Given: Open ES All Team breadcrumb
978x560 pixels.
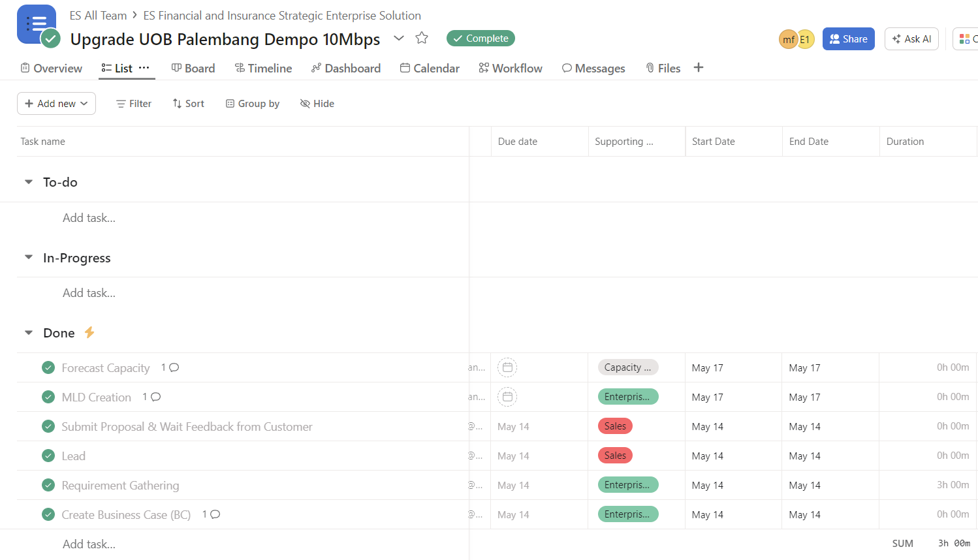Looking at the screenshot, I should coord(98,16).
